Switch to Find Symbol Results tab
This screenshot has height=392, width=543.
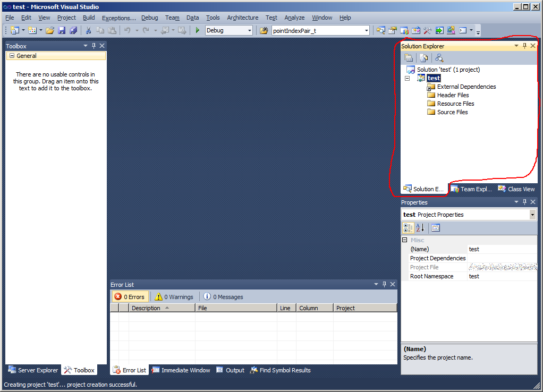tap(281, 370)
